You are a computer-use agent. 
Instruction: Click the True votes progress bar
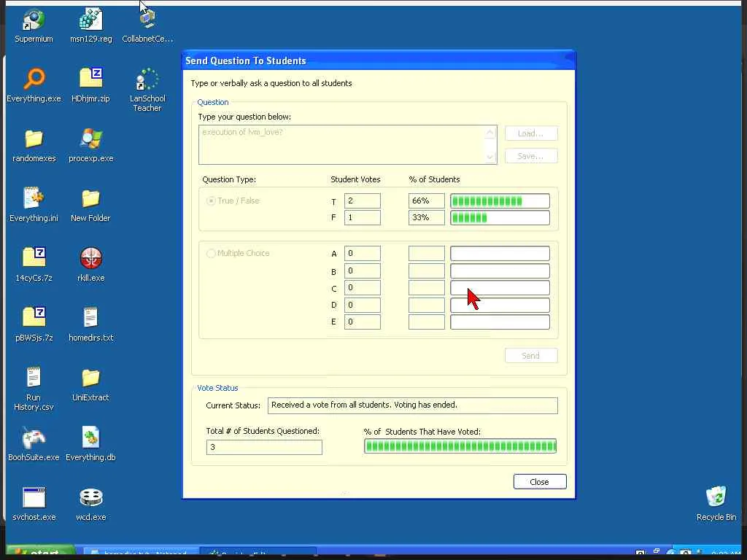click(500, 201)
